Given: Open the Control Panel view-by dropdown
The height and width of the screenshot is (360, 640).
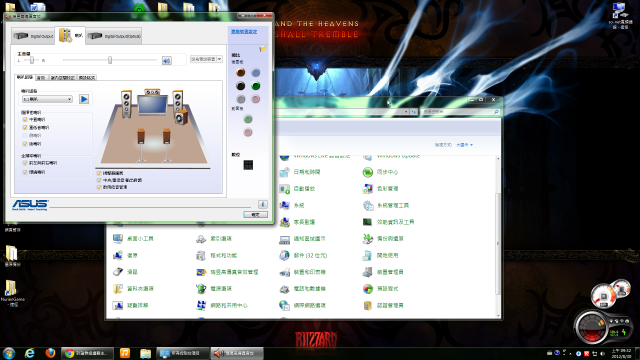Looking at the screenshot, I should 464,145.
